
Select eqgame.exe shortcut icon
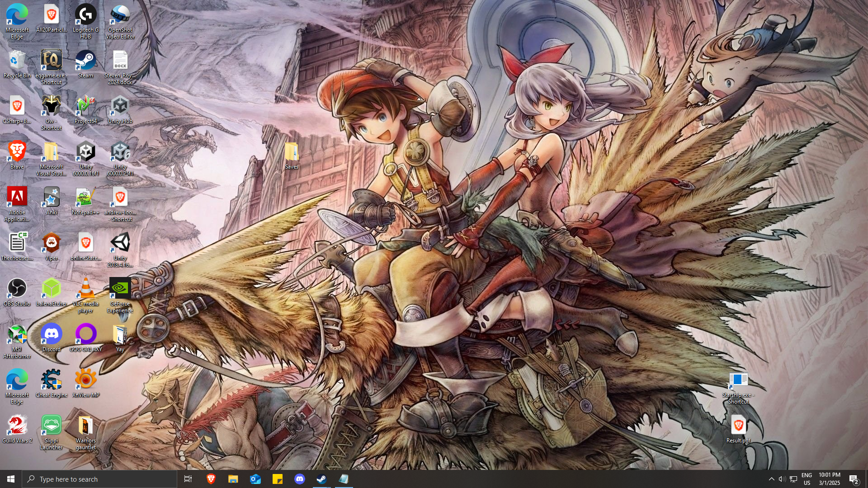[52, 68]
